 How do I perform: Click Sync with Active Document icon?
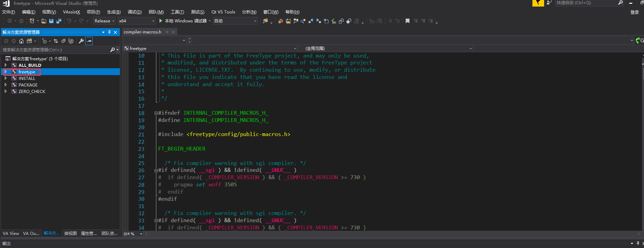coord(56,41)
